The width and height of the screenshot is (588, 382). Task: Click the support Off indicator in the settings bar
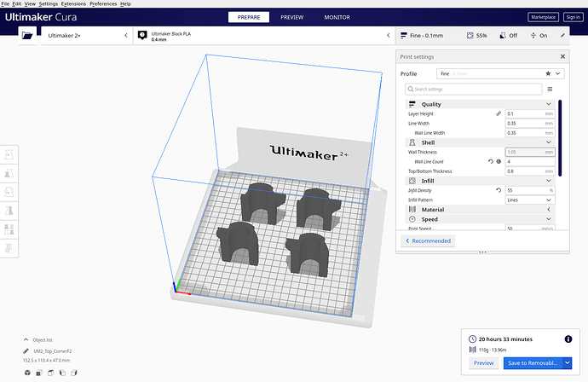[x=509, y=35]
